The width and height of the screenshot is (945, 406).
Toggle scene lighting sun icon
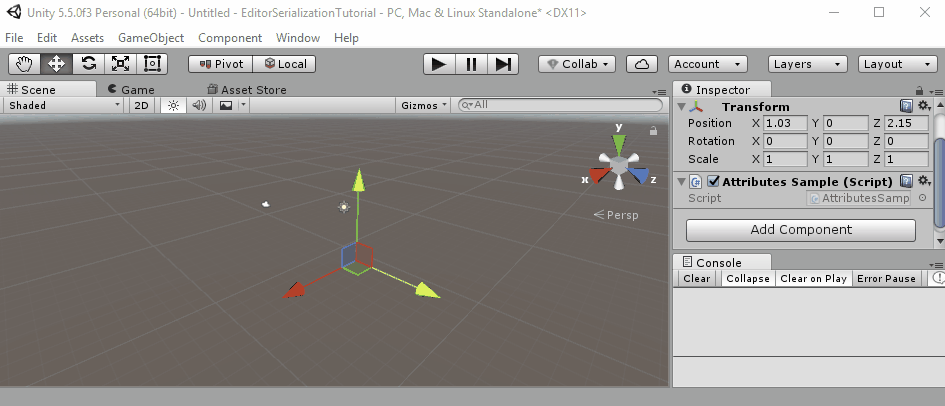[x=172, y=105]
